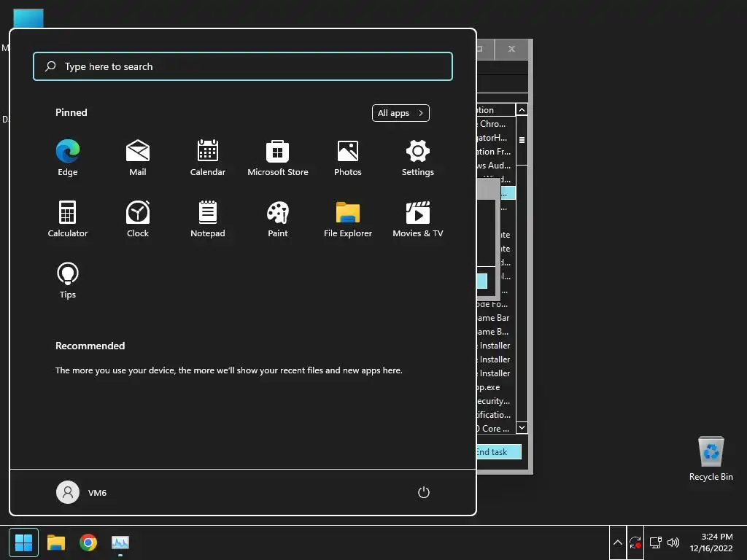Open Google Chrome from taskbar
This screenshot has width=747, height=560.
(x=88, y=542)
